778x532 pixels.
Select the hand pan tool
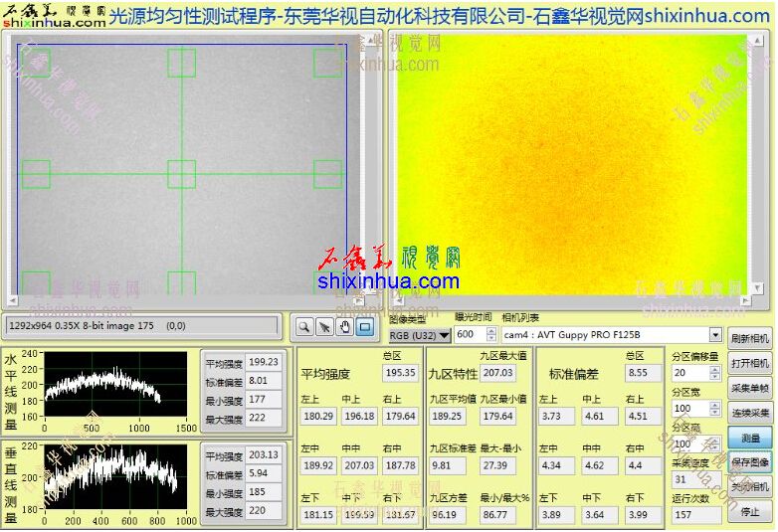(x=345, y=326)
